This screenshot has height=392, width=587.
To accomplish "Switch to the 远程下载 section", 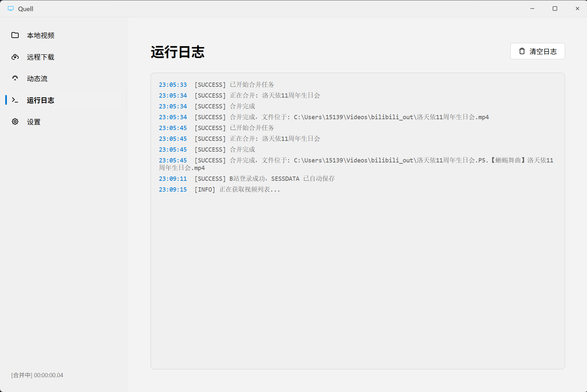I will (x=41, y=57).
